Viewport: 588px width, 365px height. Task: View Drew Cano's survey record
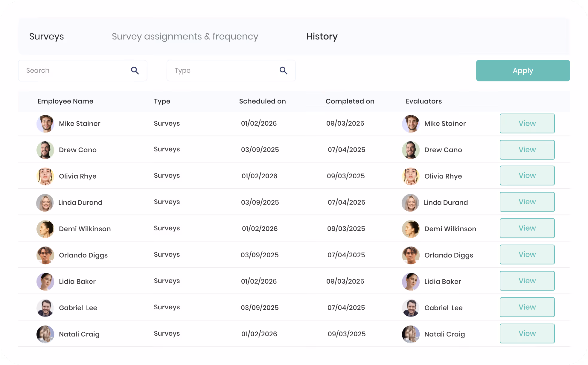coord(527,150)
